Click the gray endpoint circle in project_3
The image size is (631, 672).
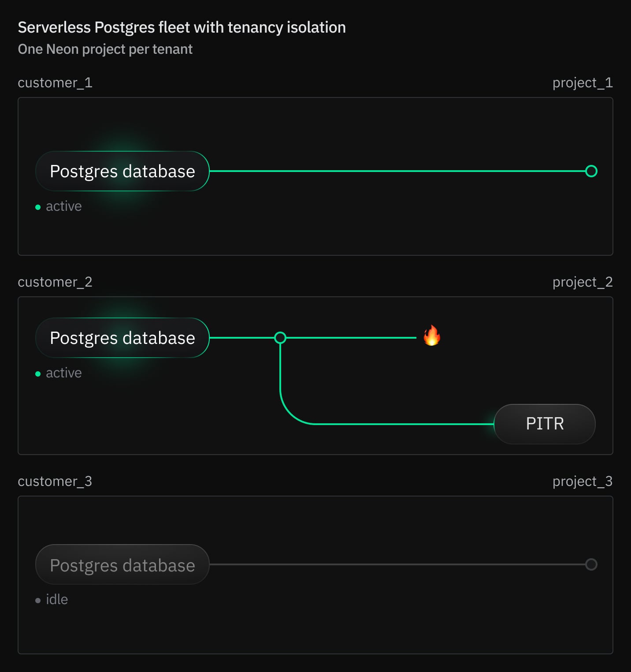click(591, 564)
